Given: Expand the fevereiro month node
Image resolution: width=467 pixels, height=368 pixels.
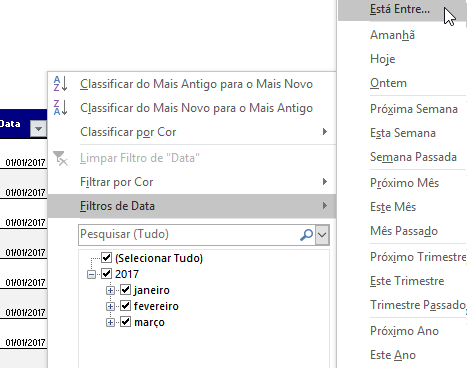Looking at the screenshot, I should 110,306.
